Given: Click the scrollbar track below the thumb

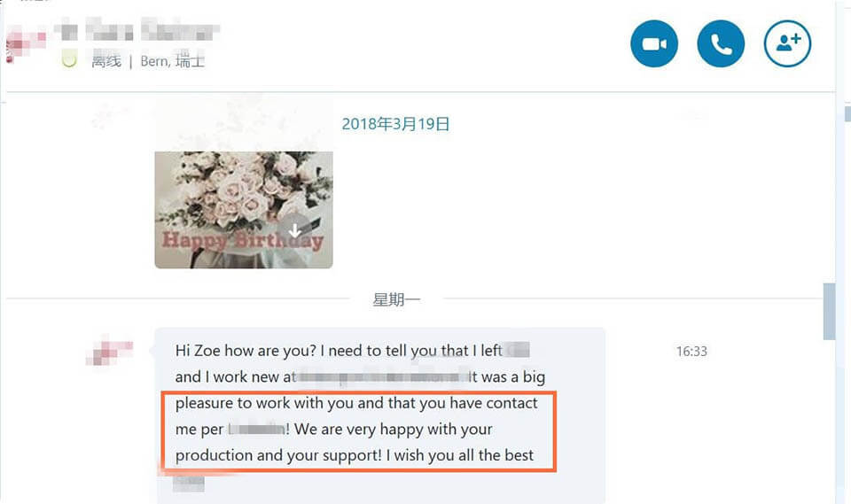Looking at the screenshot, I should (x=829, y=416).
